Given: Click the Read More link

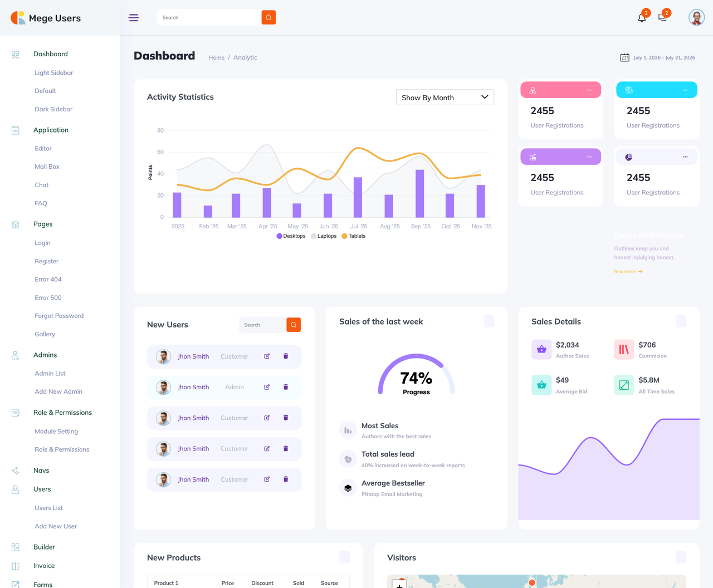Looking at the screenshot, I should coord(628,272).
